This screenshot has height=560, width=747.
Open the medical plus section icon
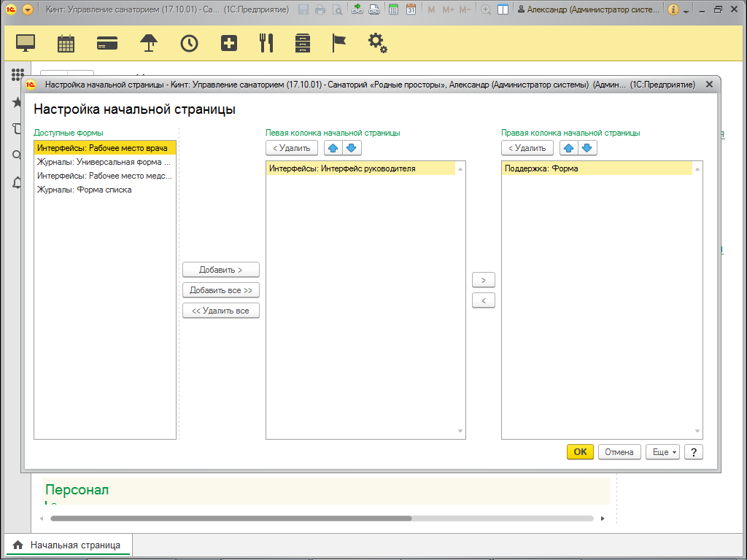(229, 43)
